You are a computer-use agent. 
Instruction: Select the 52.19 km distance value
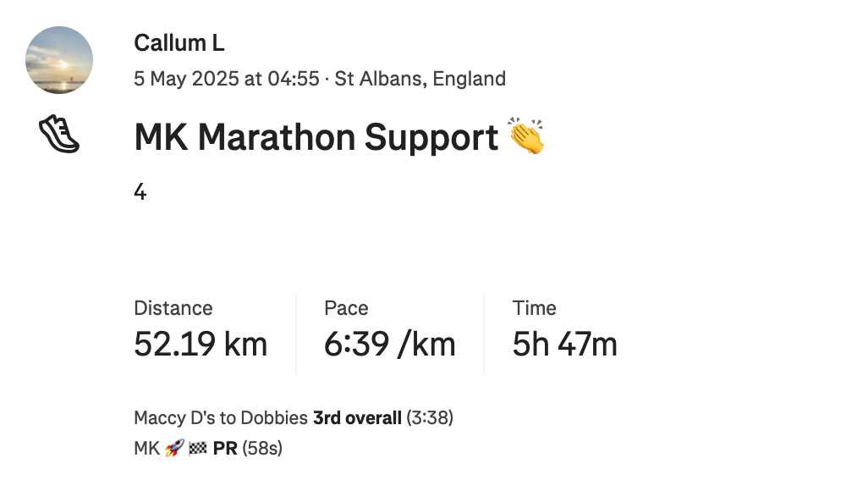point(201,345)
